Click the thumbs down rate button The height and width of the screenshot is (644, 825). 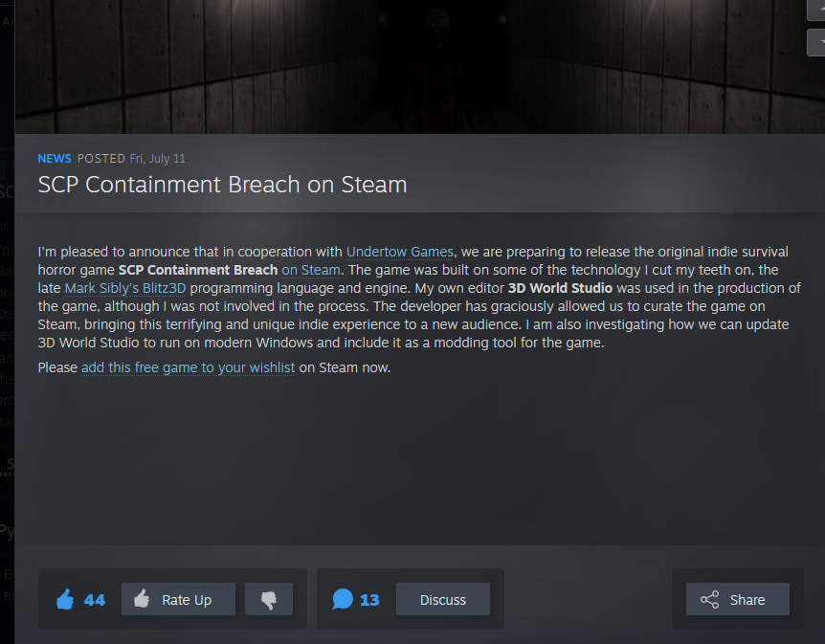[269, 599]
